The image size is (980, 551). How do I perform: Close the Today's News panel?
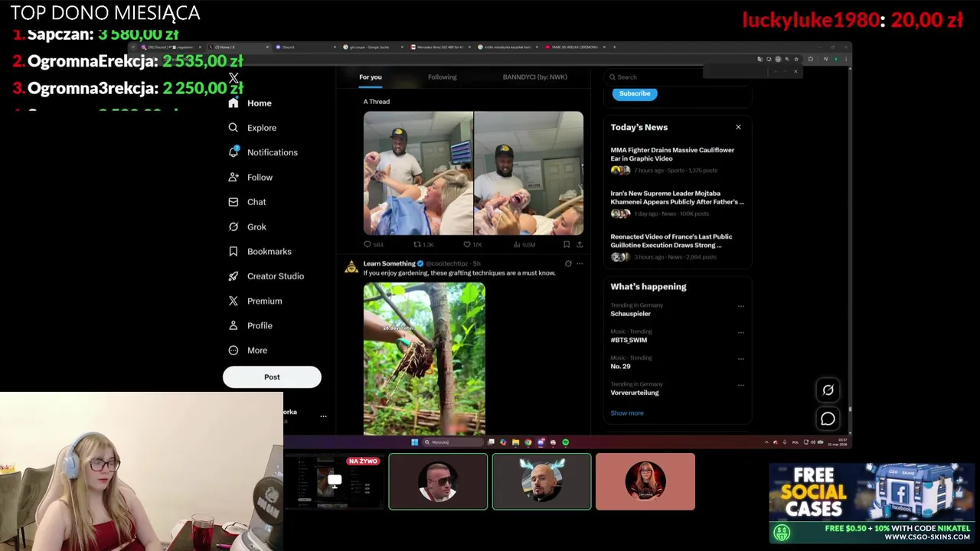pos(738,127)
